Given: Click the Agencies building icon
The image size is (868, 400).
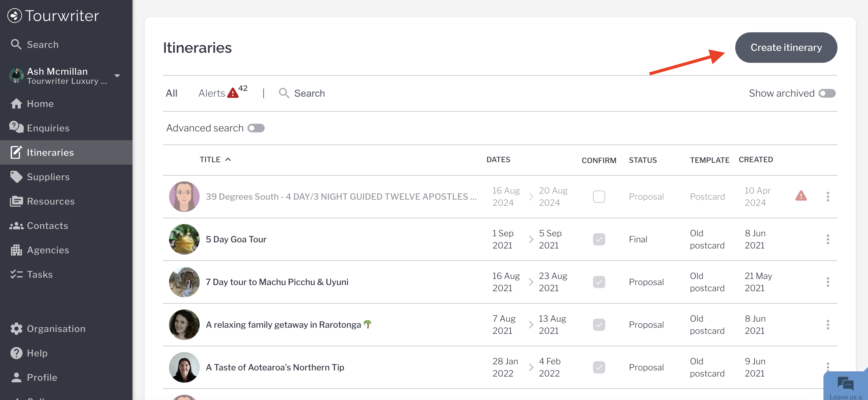Looking at the screenshot, I should point(16,250).
